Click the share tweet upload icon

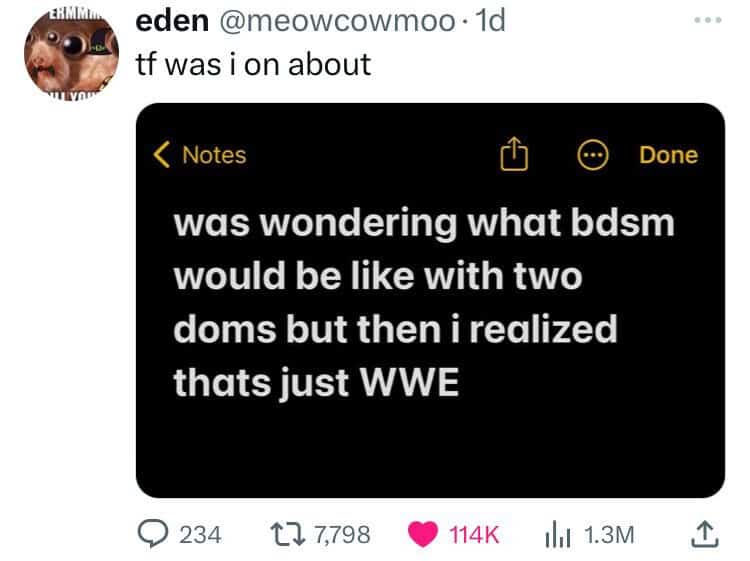tap(704, 534)
